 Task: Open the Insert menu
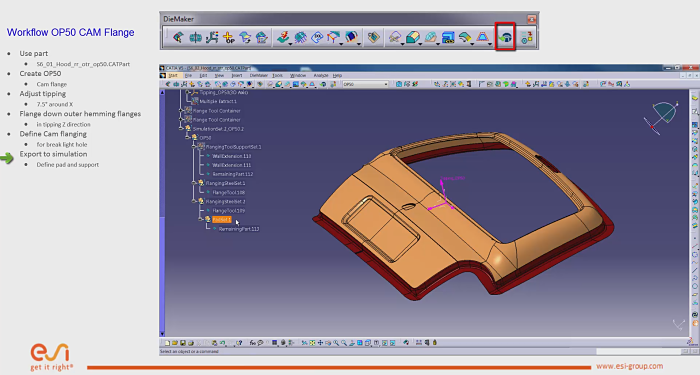pyautogui.click(x=237, y=75)
